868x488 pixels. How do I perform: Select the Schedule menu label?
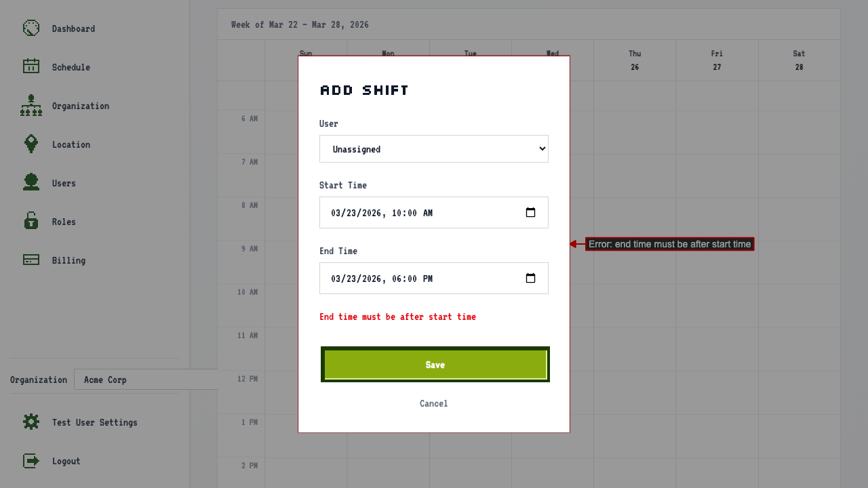click(x=71, y=67)
